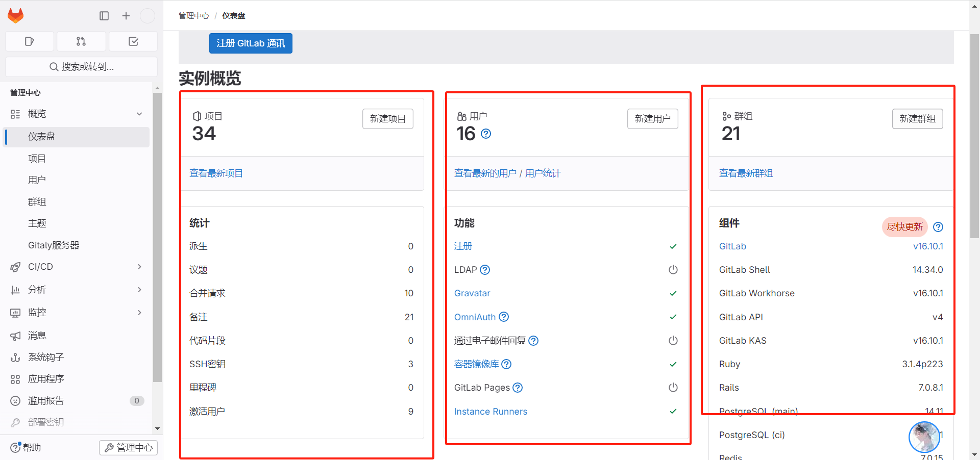Follow the 用户统计 link
980x460 pixels.
pyautogui.click(x=543, y=173)
